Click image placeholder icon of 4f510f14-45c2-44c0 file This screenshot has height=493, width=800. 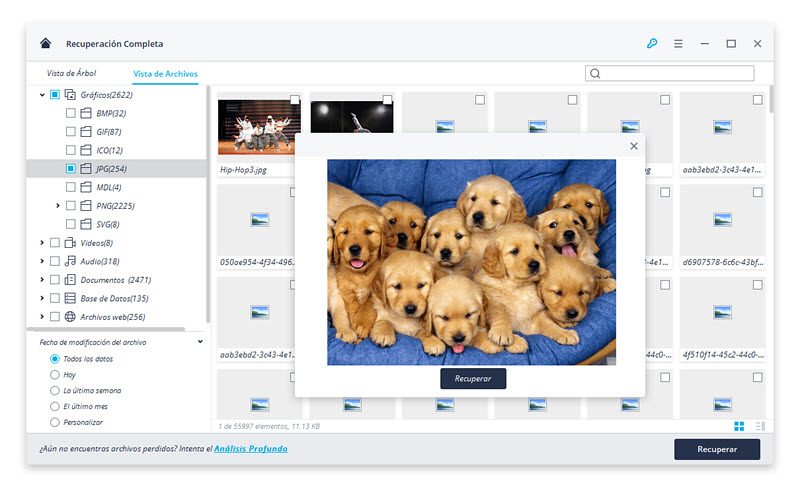tap(722, 312)
